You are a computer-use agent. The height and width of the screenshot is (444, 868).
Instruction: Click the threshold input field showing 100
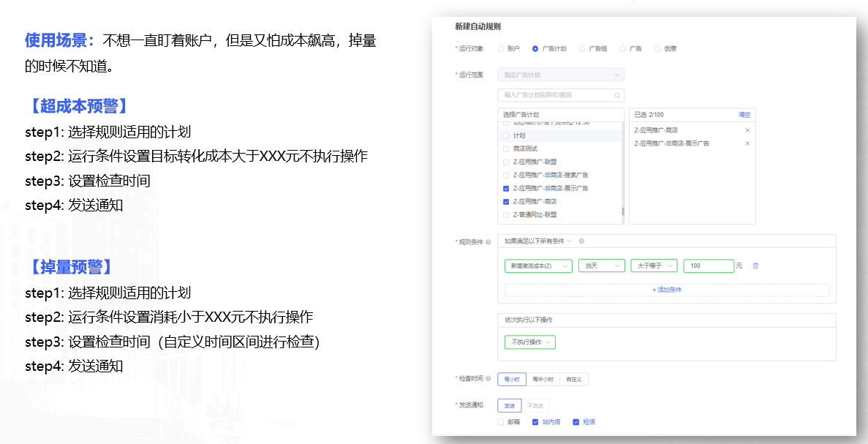[x=708, y=266]
